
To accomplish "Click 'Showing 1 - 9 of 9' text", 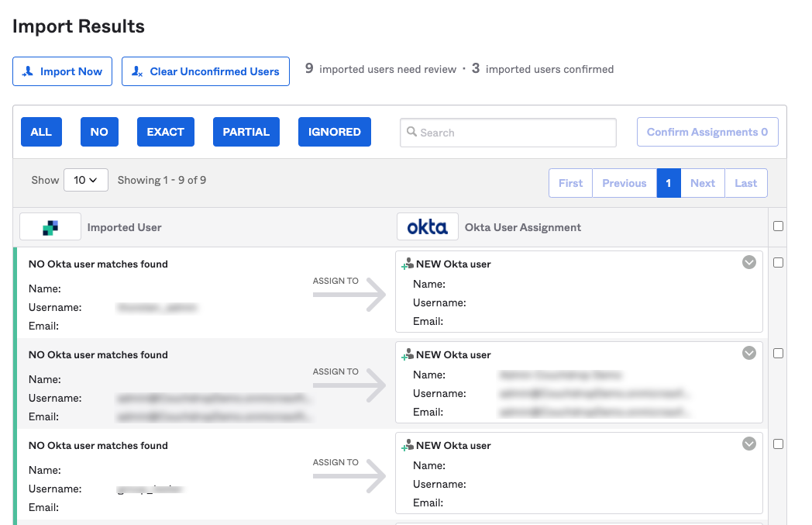I will (162, 180).
